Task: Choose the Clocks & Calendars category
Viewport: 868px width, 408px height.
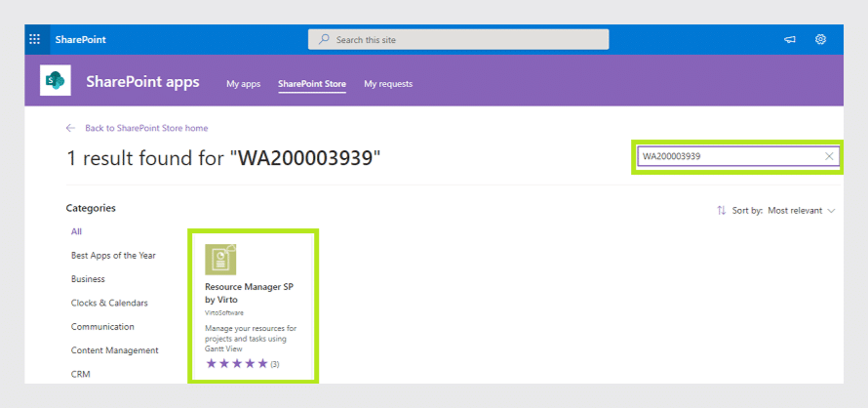Action: [109, 304]
